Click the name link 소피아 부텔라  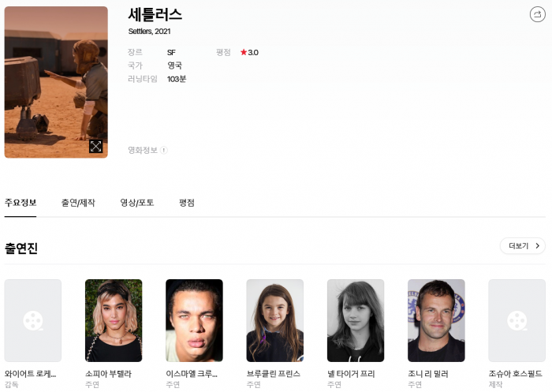pyautogui.click(x=108, y=374)
